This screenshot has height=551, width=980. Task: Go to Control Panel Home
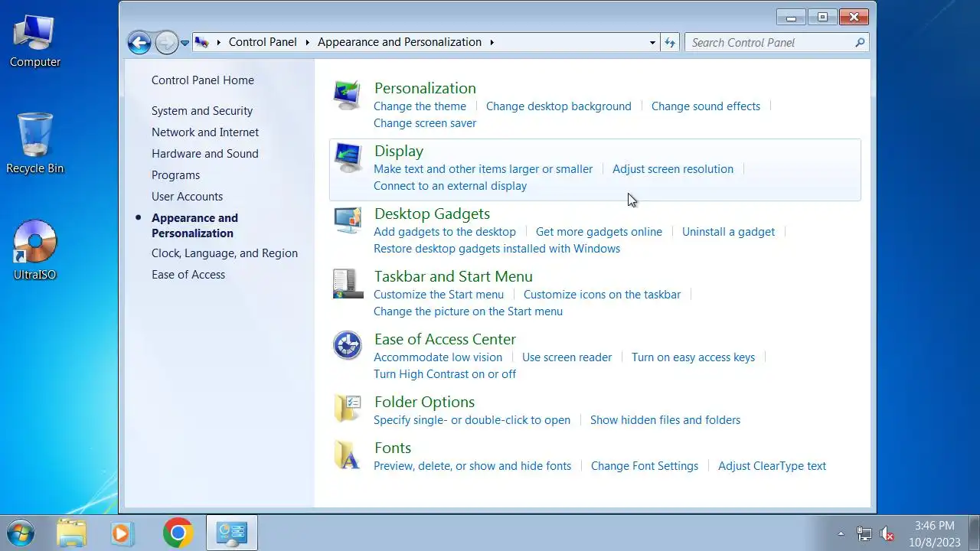[x=203, y=80]
